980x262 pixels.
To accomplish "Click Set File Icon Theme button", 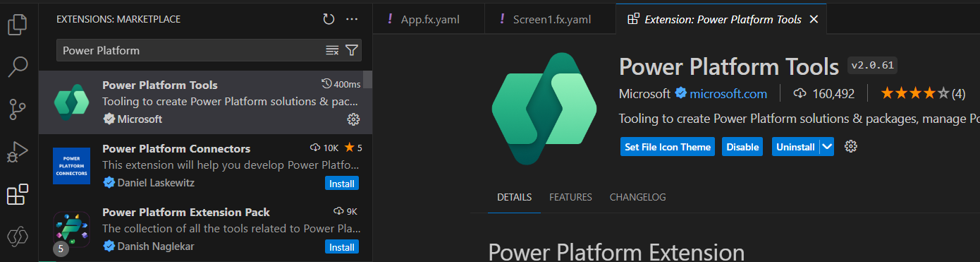I will click(668, 147).
